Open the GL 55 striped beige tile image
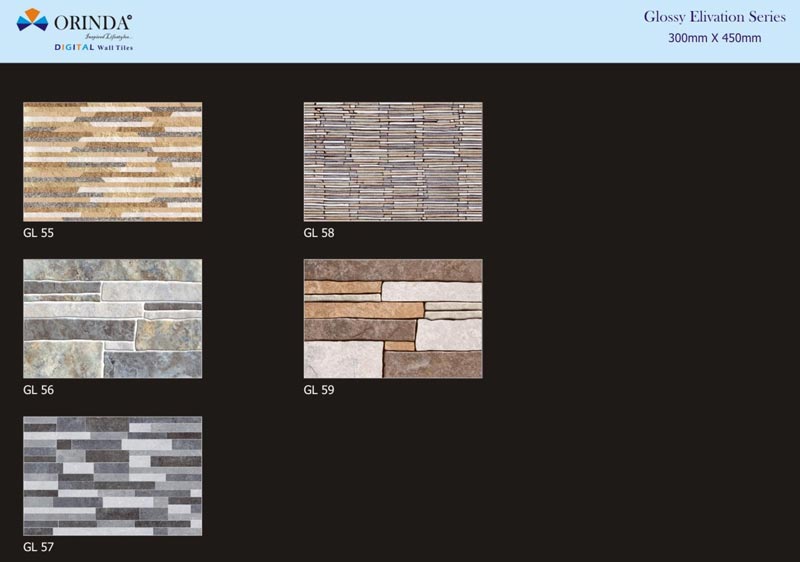The height and width of the screenshot is (562, 800). pos(112,161)
